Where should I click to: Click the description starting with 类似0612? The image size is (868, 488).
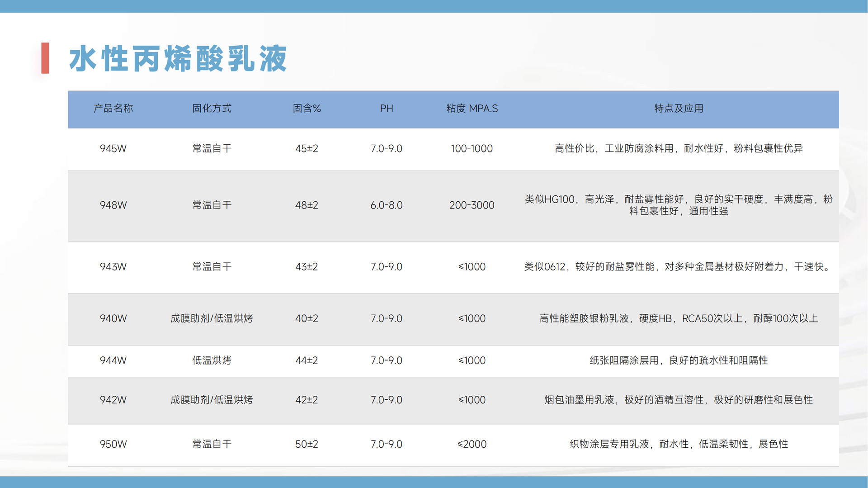point(678,267)
